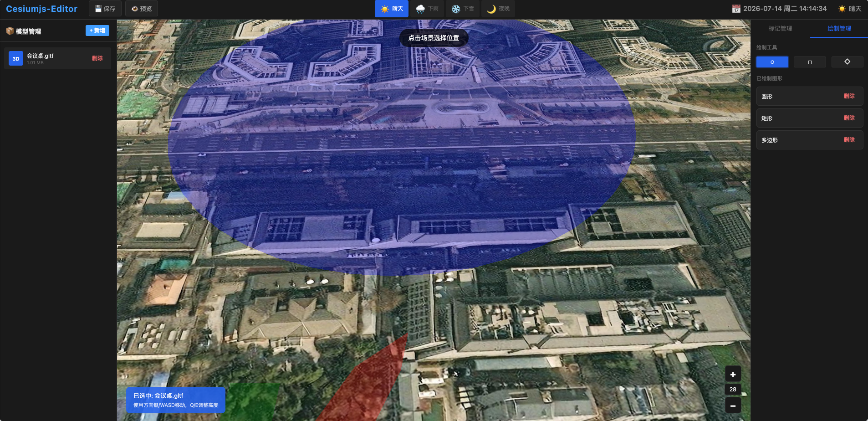Image resolution: width=868 pixels, height=421 pixels.
Task: Delete the 多边形 drawn shape
Action: pyautogui.click(x=849, y=140)
